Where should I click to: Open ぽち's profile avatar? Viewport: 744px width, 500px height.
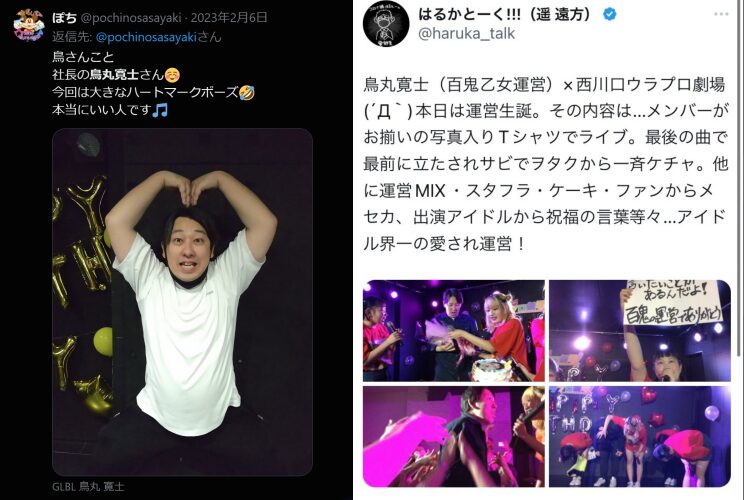28,25
